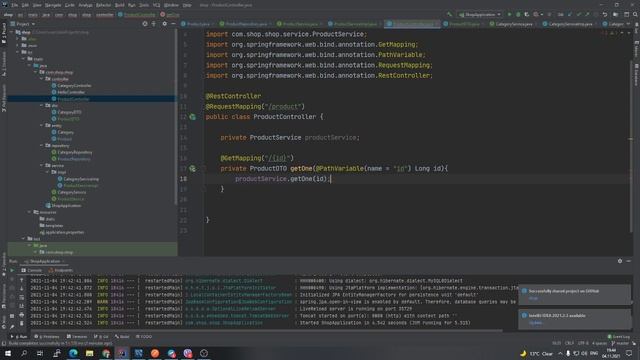Run ShopApplication with the green play icon
The width and height of the screenshot is (640, 360).
(509, 15)
